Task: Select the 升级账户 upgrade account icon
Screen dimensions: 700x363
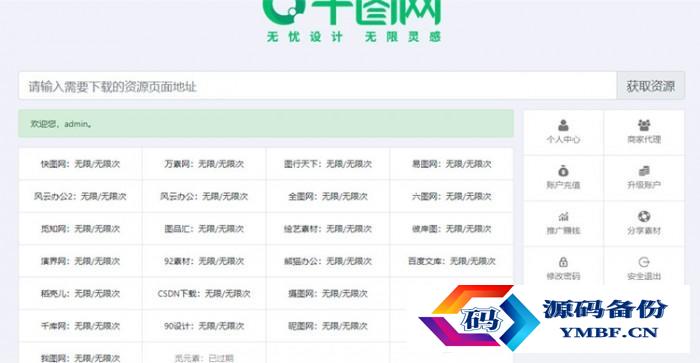Action: pyautogui.click(x=643, y=171)
